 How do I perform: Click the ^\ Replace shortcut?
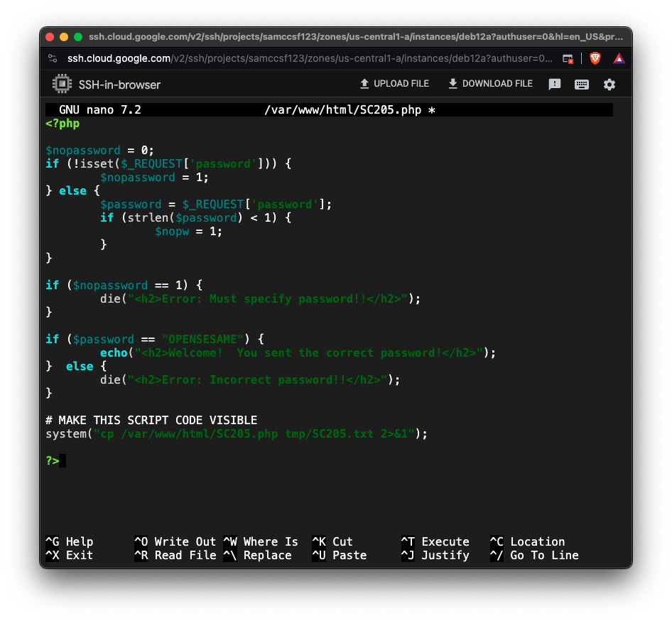[x=258, y=555]
